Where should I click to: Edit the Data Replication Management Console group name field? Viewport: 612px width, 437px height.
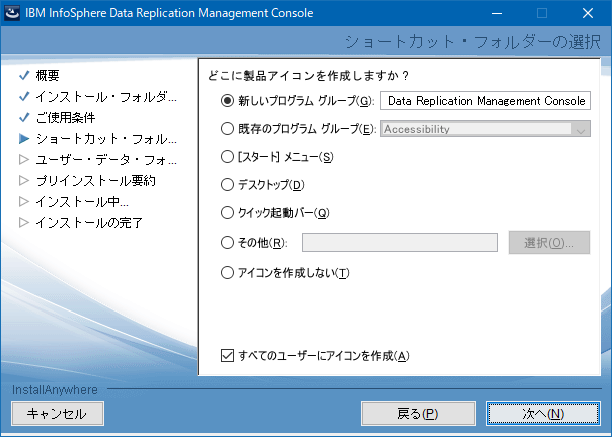[x=485, y=101]
